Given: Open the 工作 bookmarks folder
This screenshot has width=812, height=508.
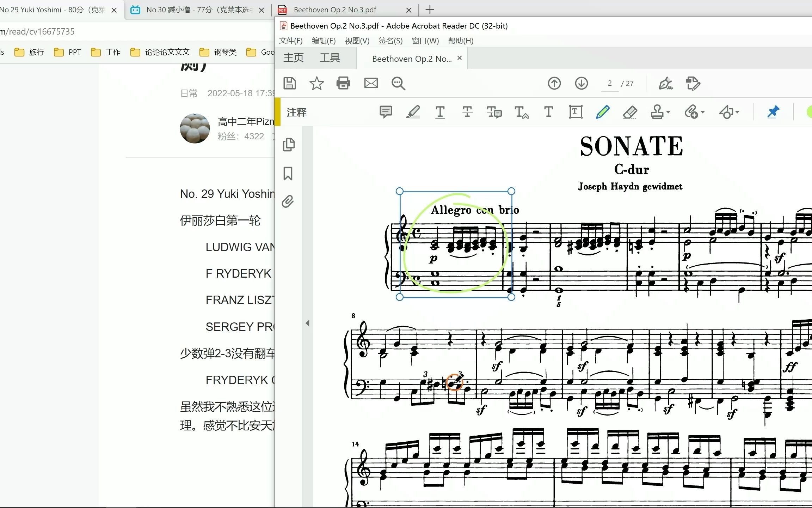Looking at the screenshot, I should coord(105,52).
